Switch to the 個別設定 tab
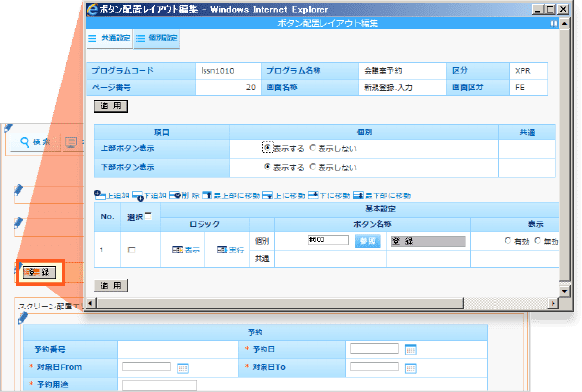Viewport: 582px width, 392px height. pyautogui.click(x=156, y=38)
